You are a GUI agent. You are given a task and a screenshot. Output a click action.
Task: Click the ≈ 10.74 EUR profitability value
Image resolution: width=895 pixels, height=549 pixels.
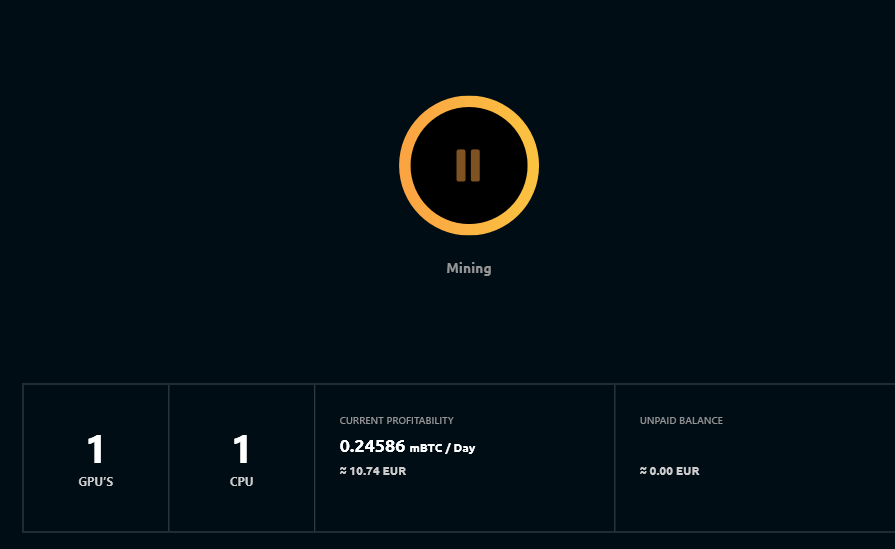373,471
